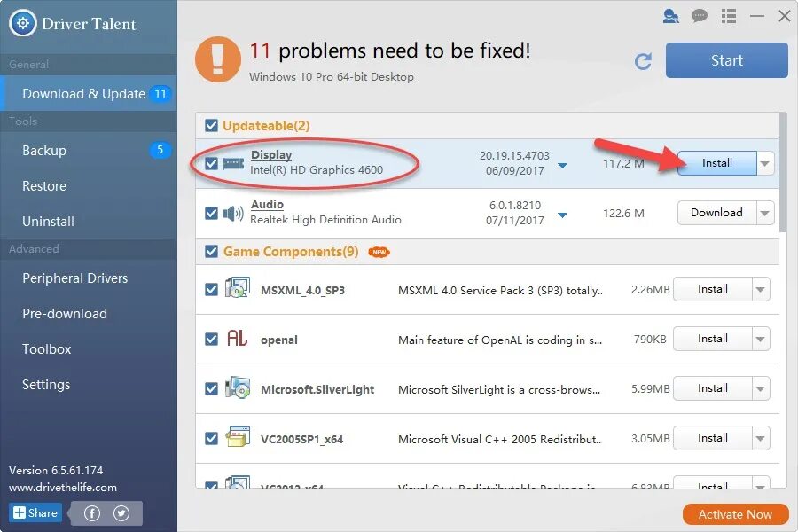The width and height of the screenshot is (798, 532).
Task: Open the Pre-download section
Action: point(88,314)
